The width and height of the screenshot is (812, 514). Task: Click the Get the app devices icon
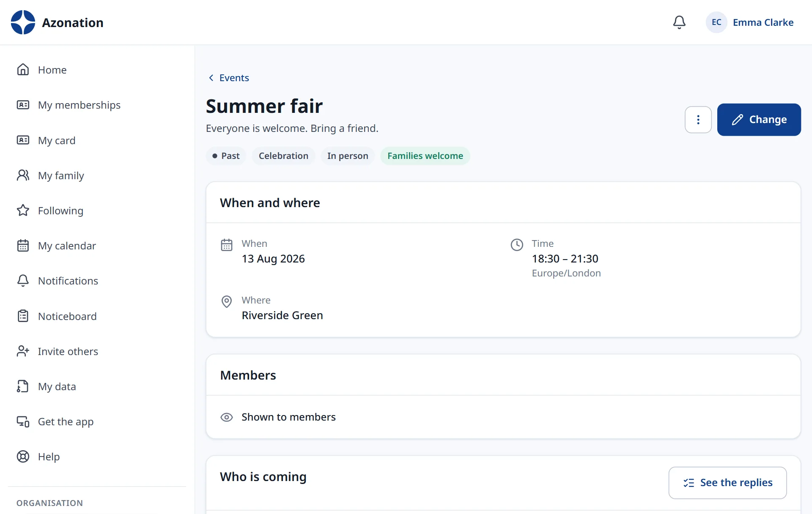pyautogui.click(x=23, y=421)
